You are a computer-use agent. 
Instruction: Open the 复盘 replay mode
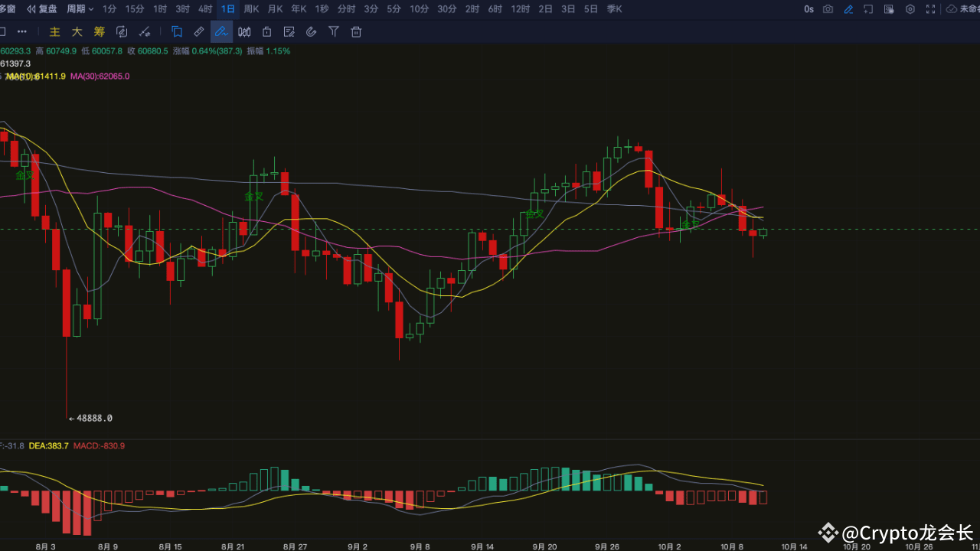tap(41, 9)
